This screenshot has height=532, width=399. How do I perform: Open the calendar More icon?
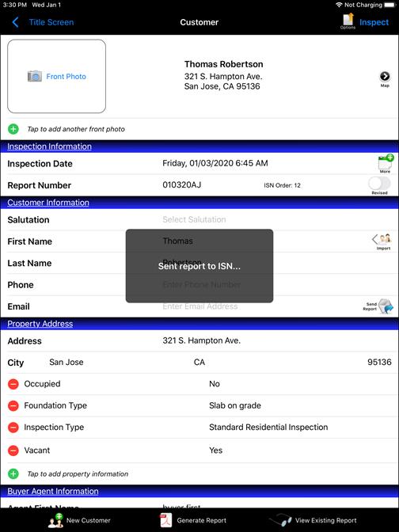[385, 162]
